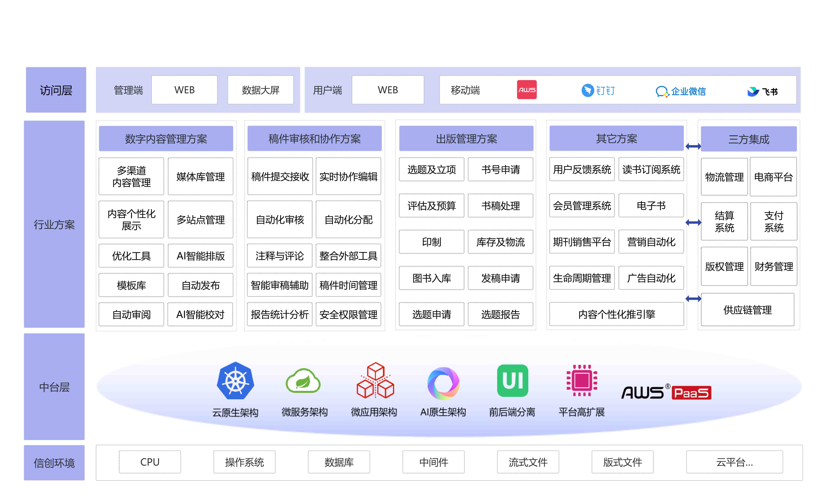Click the 实时协作编辑 box

click(x=348, y=176)
